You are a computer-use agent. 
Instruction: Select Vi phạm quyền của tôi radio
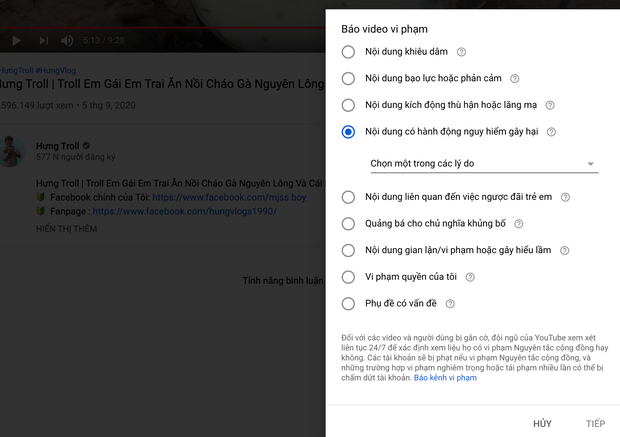pyautogui.click(x=348, y=277)
